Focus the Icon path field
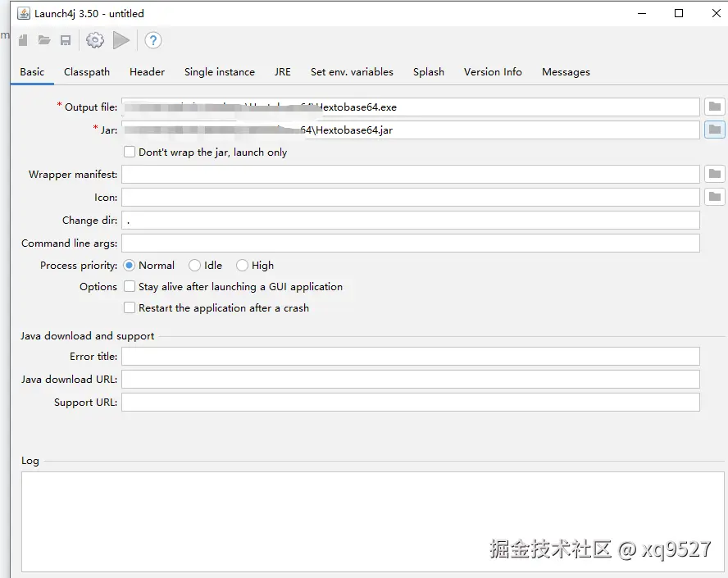This screenshot has width=728, height=578. pyautogui.click(x=411, y=197)
